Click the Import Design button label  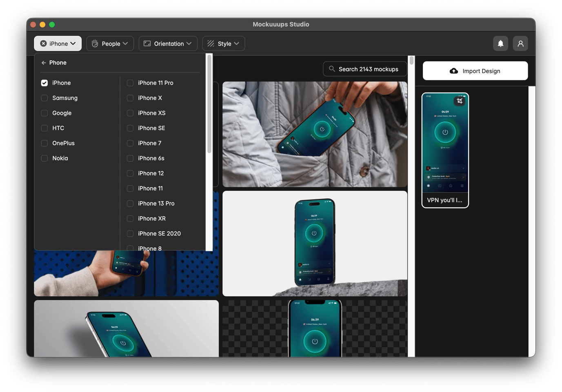[x=481, y=71]
